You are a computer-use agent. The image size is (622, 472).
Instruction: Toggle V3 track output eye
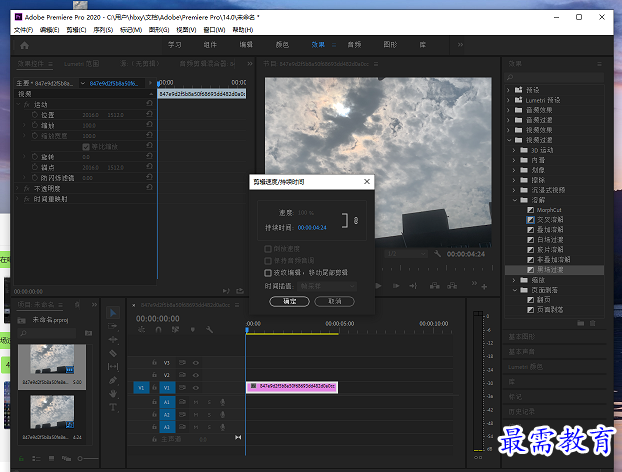(196, 363)
